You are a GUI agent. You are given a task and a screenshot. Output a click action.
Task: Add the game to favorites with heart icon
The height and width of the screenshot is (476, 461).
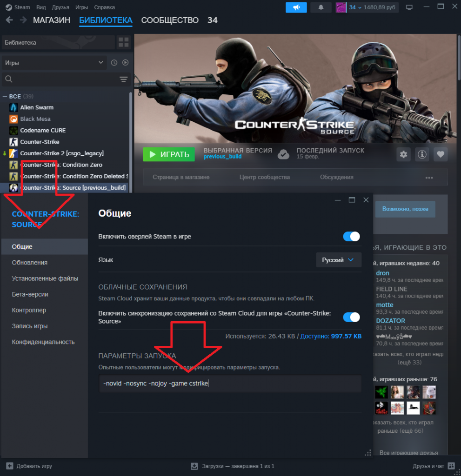tap(441, 154)
